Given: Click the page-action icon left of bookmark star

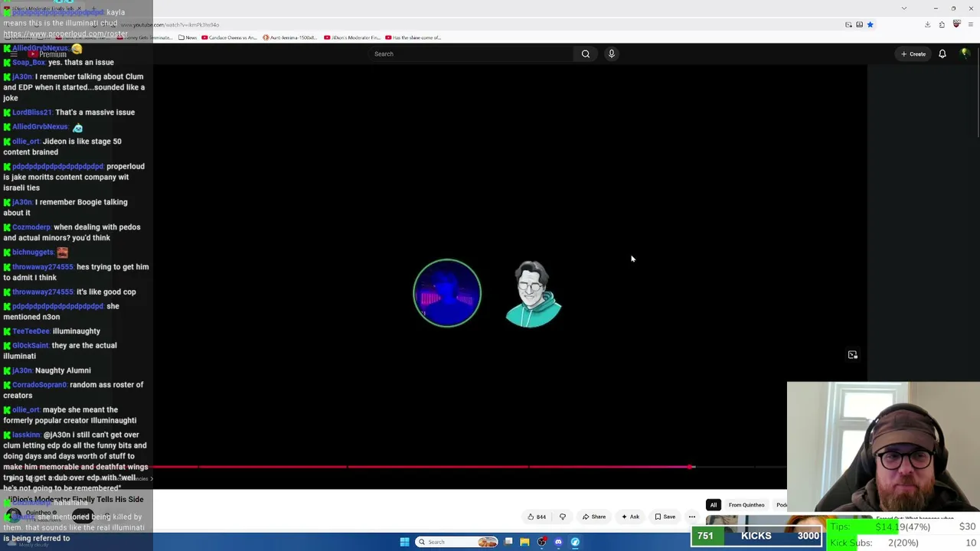Looking at the screenshot, I should pos(859,24).
